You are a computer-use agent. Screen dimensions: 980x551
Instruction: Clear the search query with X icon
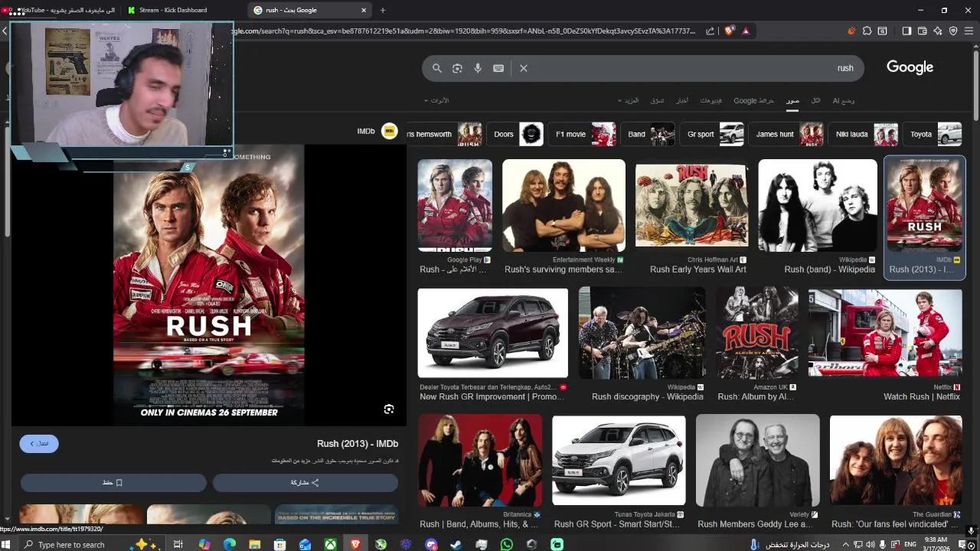pos(524,68)
